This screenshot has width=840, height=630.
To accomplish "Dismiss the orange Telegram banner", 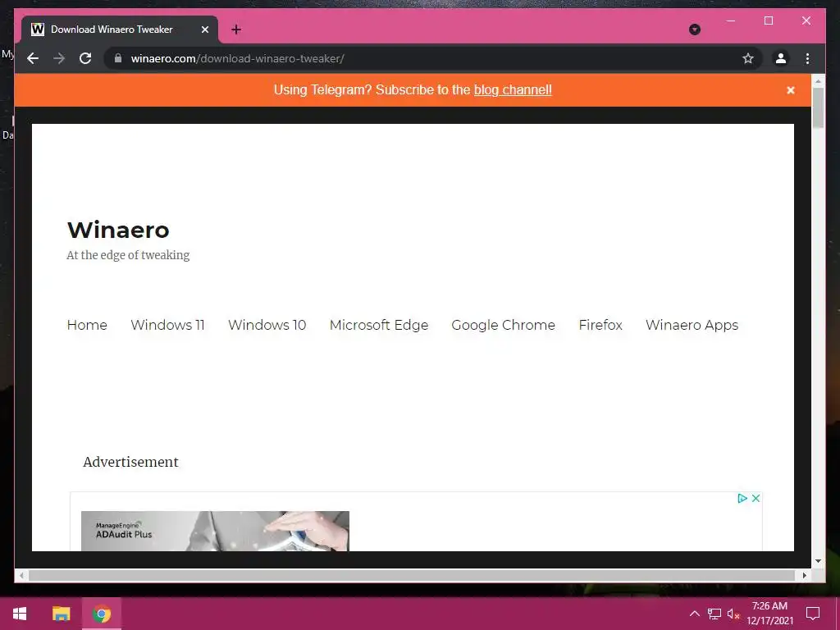I will (x=790, y=90).
